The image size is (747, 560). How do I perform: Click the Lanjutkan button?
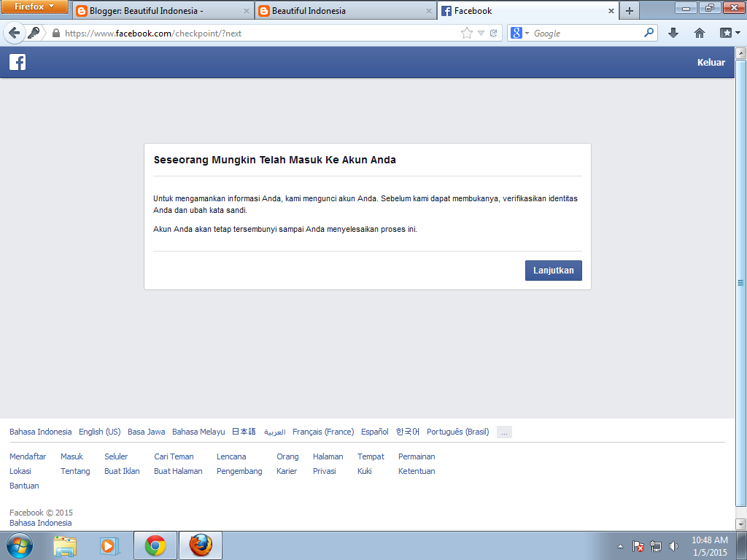tap(554, 271)
